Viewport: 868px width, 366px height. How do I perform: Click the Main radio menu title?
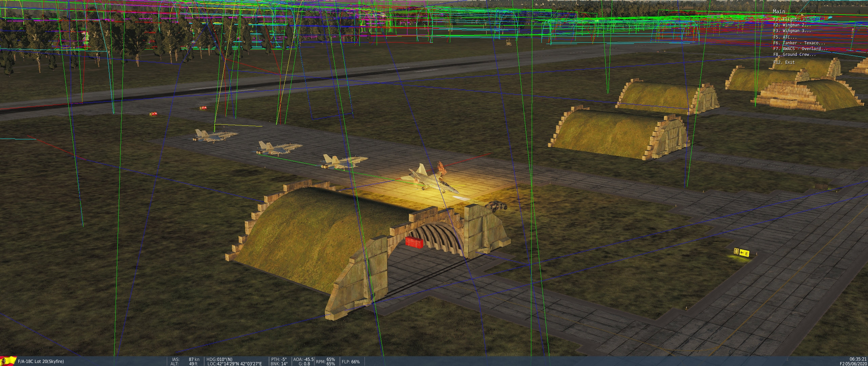[779, 12]
